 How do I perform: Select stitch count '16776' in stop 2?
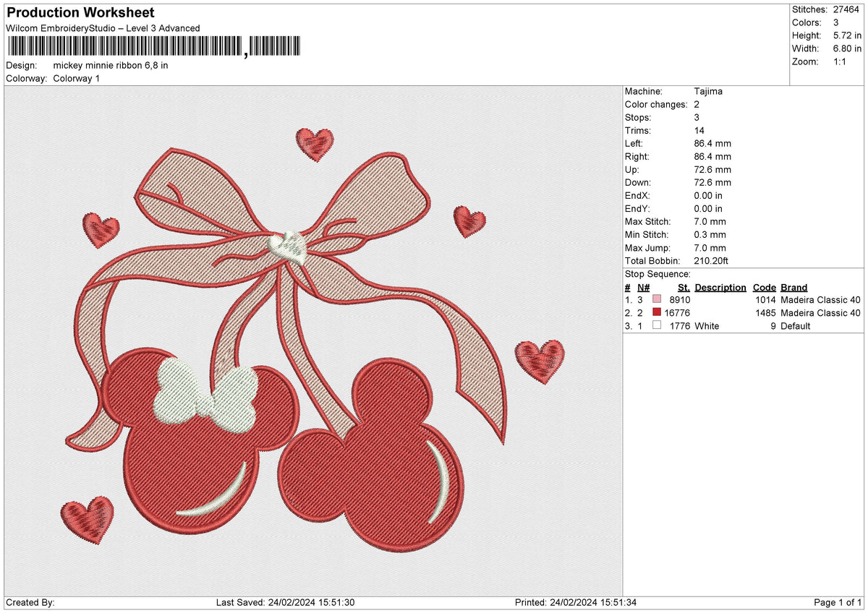(x=678, y=313)
